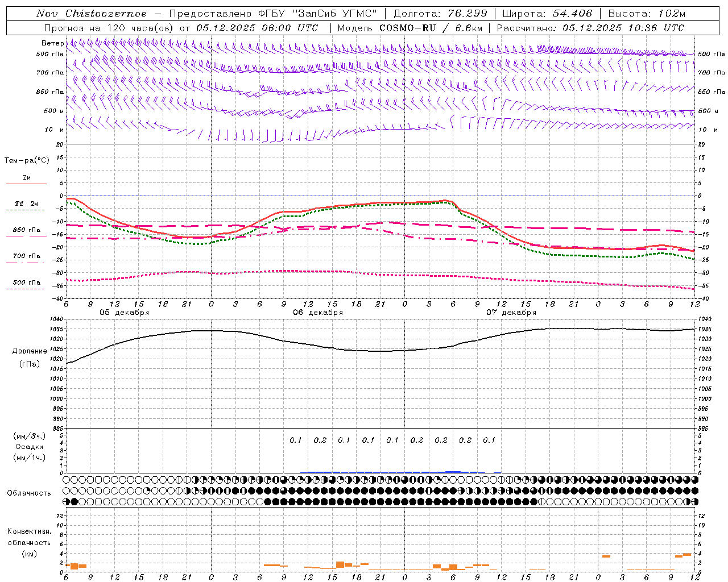This screenshot has width=728, height=582.
Task: Click the computed time 05.12.2025 10:36 UTC
Action: click(x=623, y=28)
